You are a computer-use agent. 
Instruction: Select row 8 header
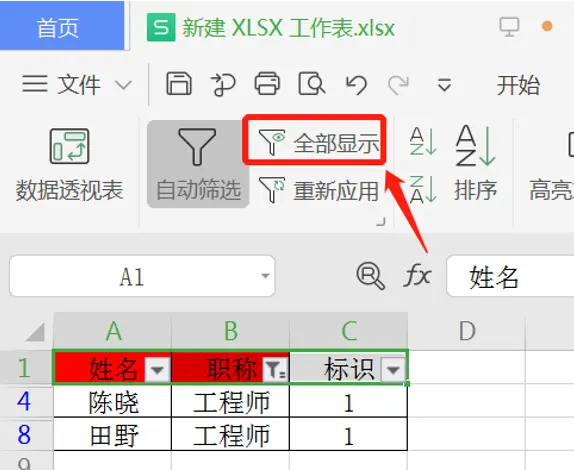coord(26,434)
